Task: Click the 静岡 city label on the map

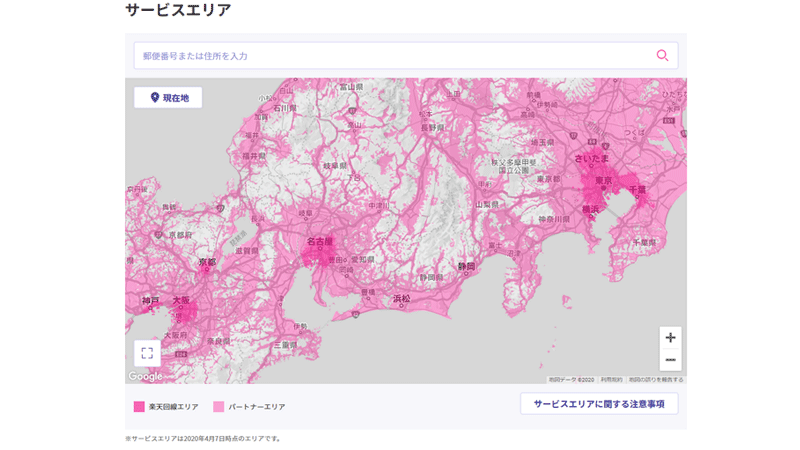Action: click(x=466, y=266)
